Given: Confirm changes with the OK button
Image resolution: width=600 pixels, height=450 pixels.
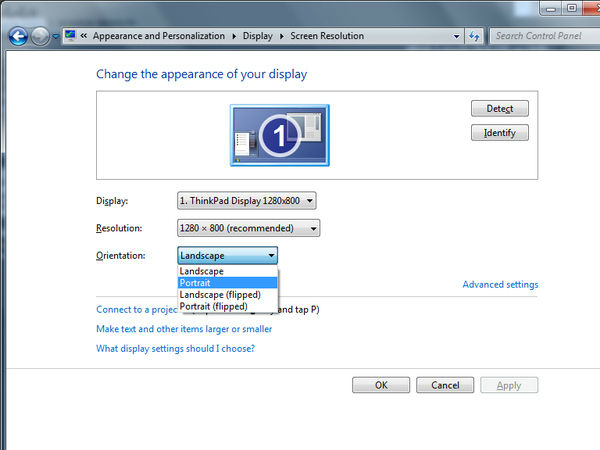Looking at the screenshot, I should pos(381,385).
